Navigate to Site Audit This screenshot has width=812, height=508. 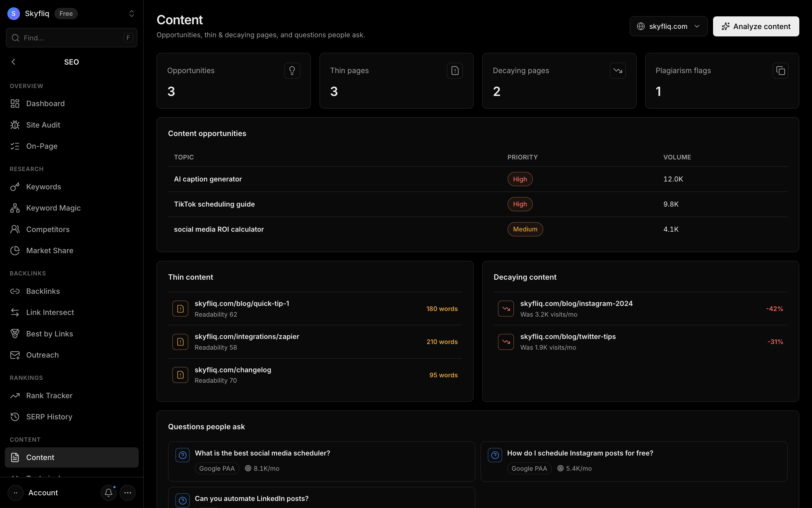pyautogui.click(x=71, y=125)
